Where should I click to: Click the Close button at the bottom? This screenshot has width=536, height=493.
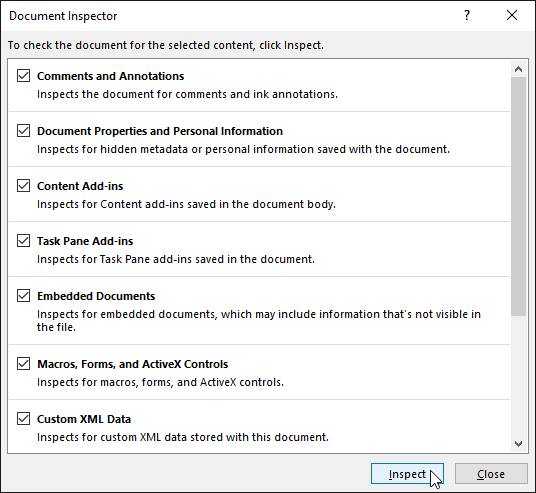491,474
